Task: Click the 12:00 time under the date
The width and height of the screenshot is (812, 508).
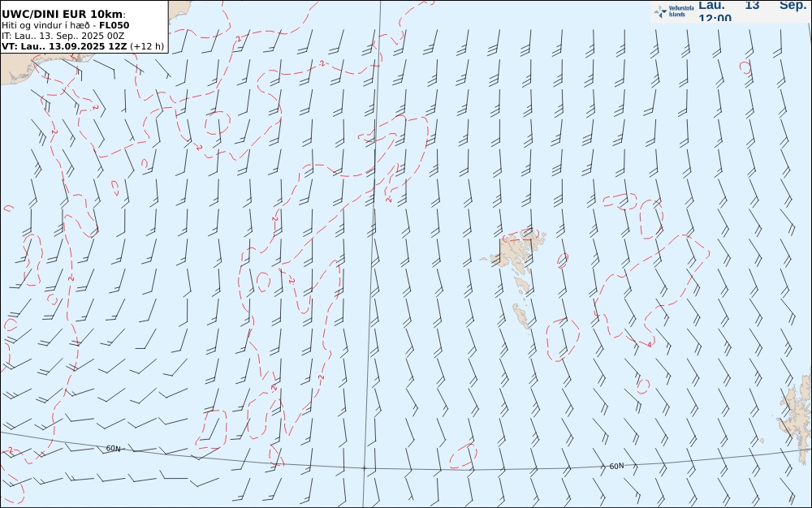Action: click(715, 18)
